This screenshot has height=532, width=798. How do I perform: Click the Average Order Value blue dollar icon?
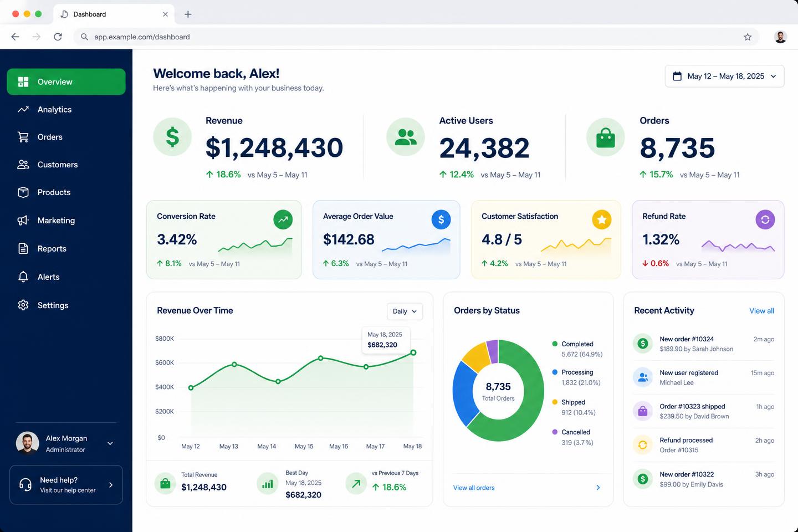tap(441, 219)
